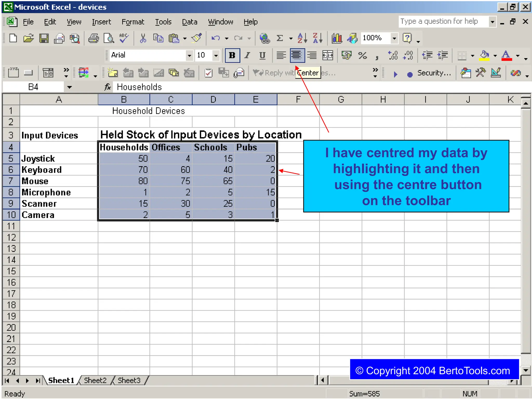Screen dimensions: 532x399
Task: Select the Keyboard cell in column A
Action: coord(59,170)
